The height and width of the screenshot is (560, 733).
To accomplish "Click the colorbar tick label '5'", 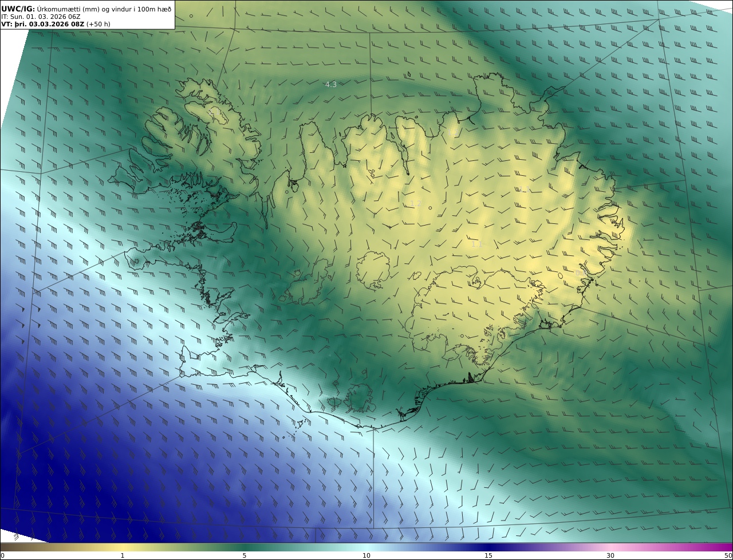I will [x=245, y=555].
